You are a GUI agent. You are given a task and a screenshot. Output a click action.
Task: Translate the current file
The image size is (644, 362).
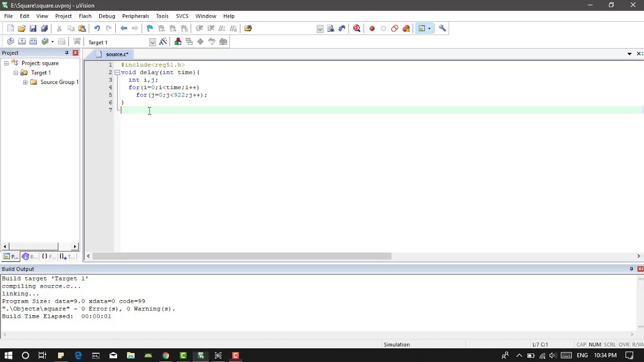[10, 42]
